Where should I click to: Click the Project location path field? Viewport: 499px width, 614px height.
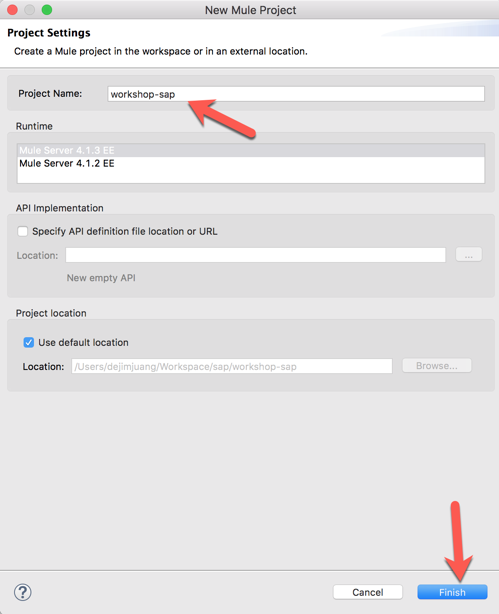click(x=231, y=366)
